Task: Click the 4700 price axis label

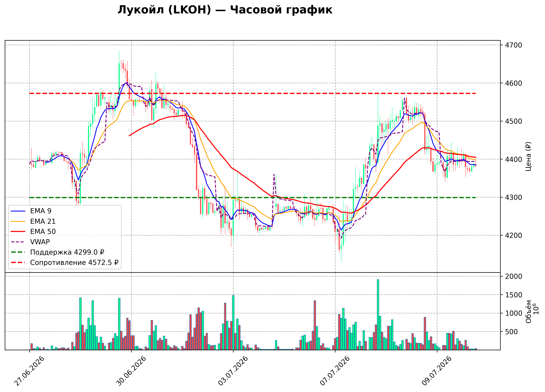Action: point(514,45)
